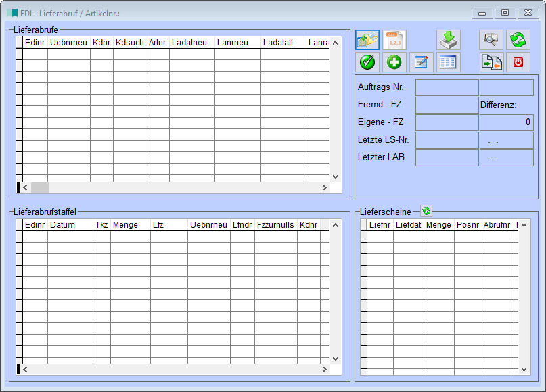This screenshot has height=392, width=546.
Task: Click down scroll arrow in Lieferscheine table
Action: point(524,370)
